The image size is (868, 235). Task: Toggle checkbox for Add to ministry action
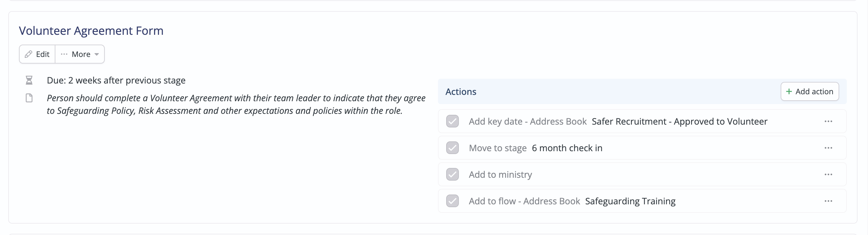pos(452,174)
